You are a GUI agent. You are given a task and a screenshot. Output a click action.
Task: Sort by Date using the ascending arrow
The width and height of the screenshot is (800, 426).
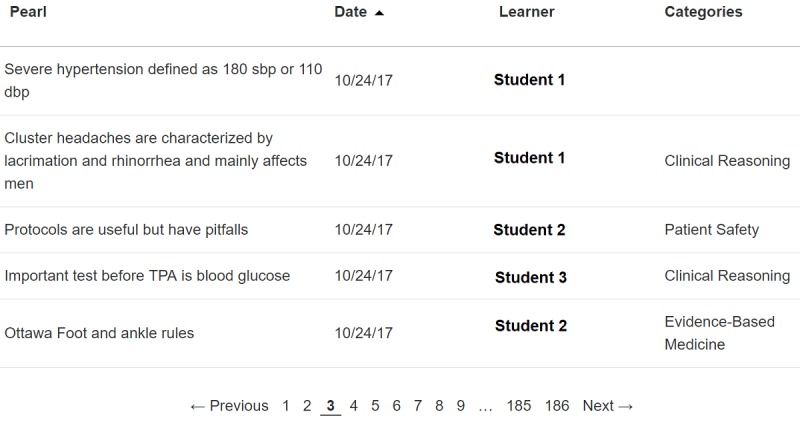click(379, 13)
